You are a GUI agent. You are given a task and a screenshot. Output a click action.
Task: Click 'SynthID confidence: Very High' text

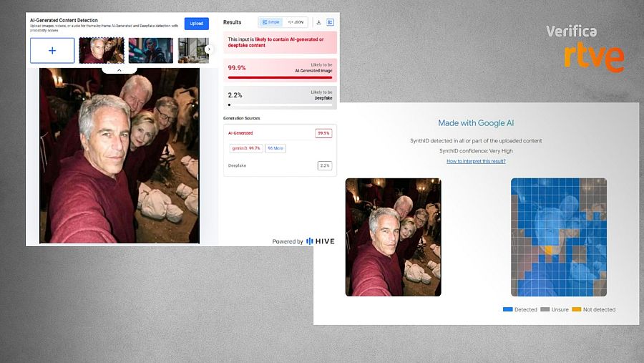476,151
